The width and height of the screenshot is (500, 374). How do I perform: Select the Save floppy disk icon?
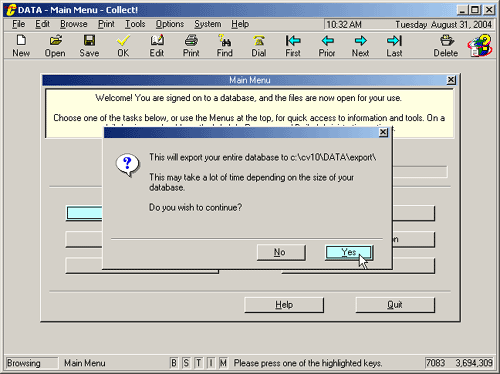click(89, 41)
